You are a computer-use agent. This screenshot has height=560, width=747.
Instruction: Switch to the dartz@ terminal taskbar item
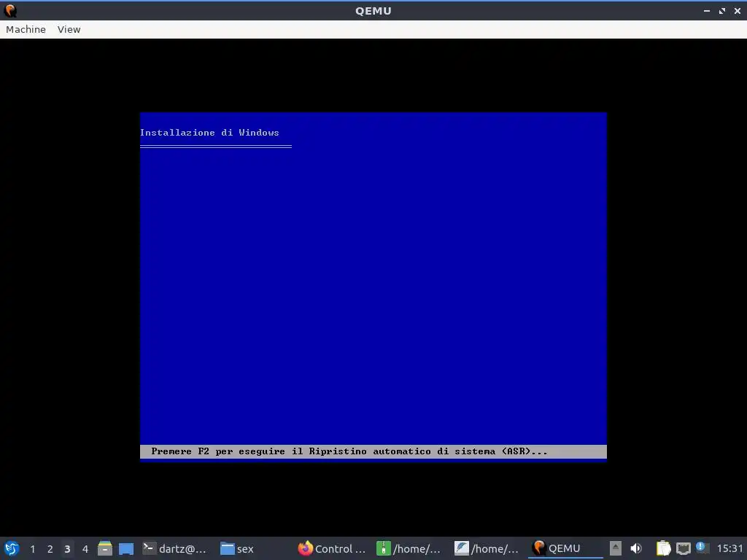point(175,548)
